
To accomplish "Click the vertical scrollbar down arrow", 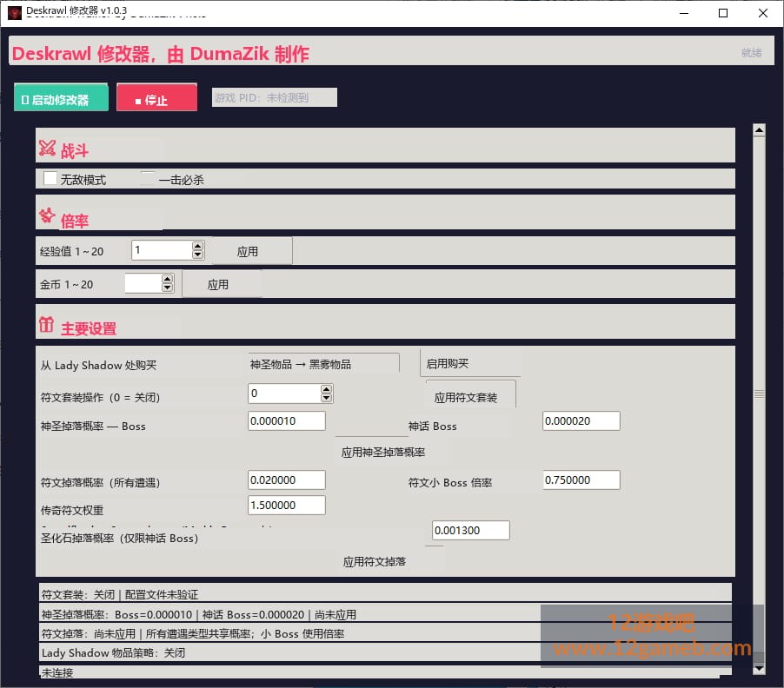I will click(759, 669).
